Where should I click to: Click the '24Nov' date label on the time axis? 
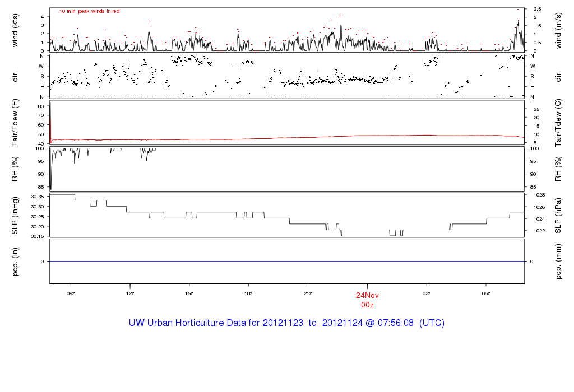[367, 296]
